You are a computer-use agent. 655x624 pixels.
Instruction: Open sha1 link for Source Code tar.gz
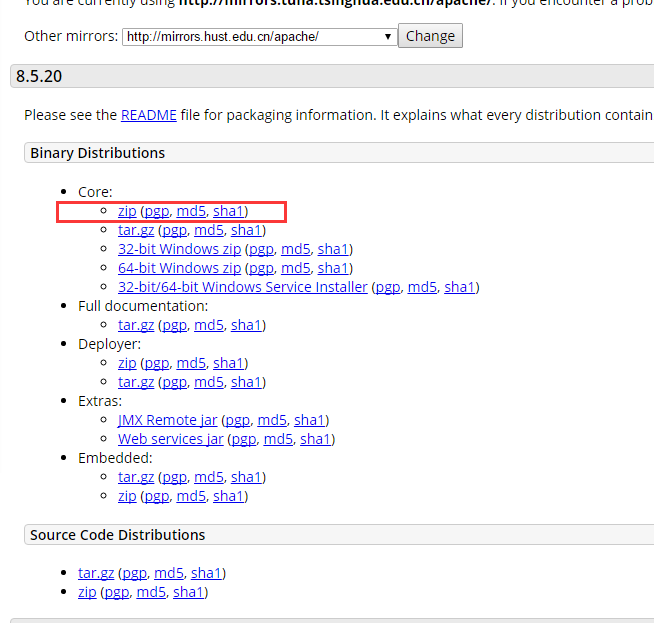click(x=206, y=573)
